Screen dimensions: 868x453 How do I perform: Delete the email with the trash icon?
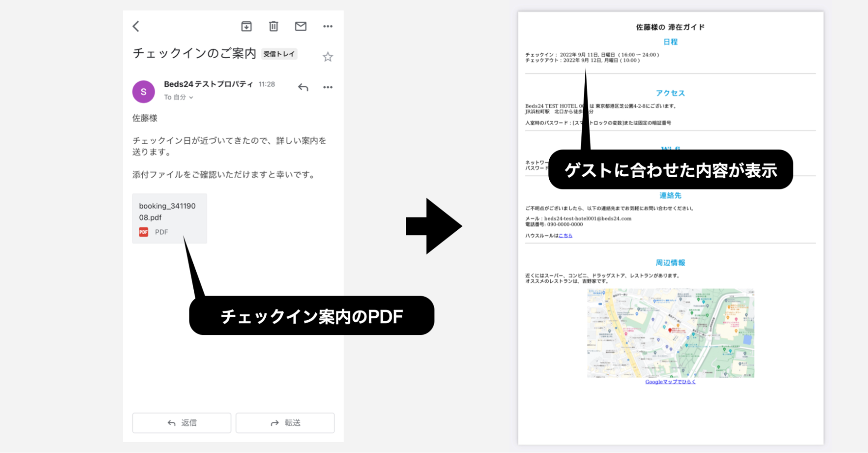coord(274,26)
